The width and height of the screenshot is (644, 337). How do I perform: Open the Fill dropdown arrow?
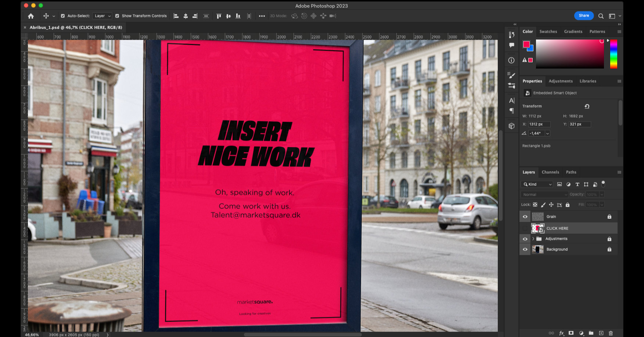click(602, 205)
